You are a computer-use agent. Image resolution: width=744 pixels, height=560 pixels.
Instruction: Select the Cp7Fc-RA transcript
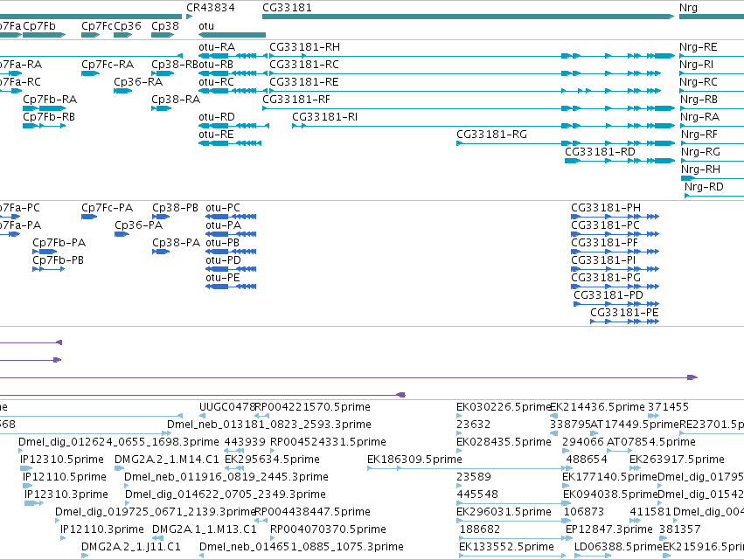(x=90, y=73)
